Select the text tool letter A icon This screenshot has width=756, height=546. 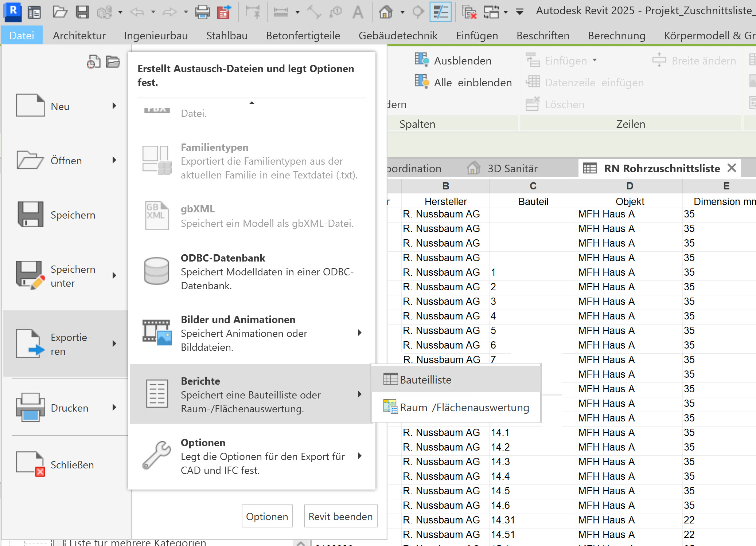tap(358, 12)
